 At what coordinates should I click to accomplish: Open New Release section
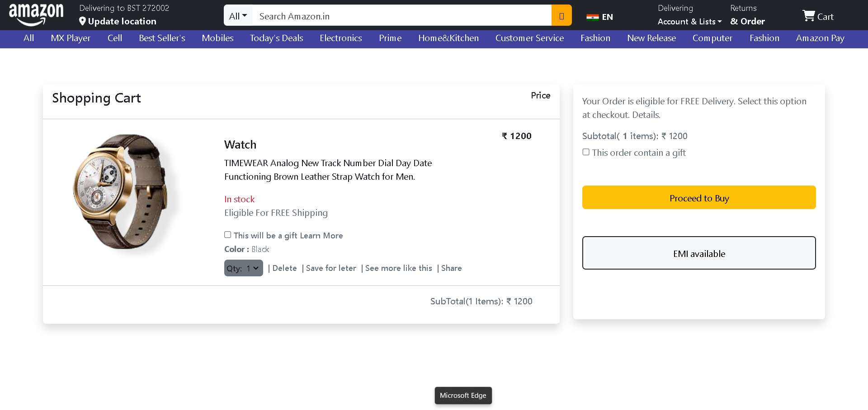coord(651,38)
